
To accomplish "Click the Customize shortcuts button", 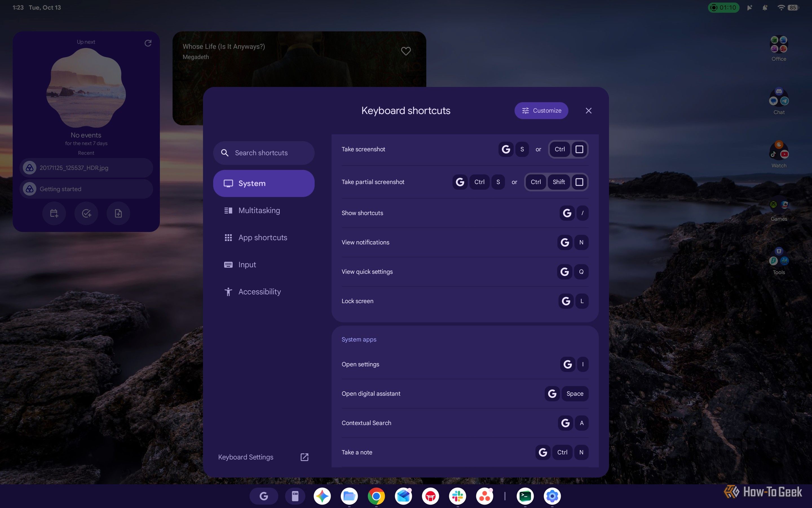I will click(541, 111).
